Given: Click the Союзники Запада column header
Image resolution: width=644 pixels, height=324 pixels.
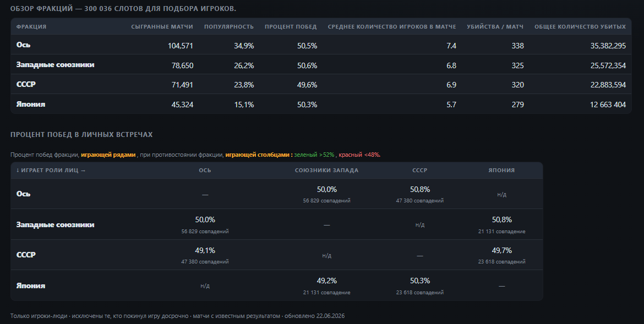Looking at the screenshot, I should (x=326, y=171).
